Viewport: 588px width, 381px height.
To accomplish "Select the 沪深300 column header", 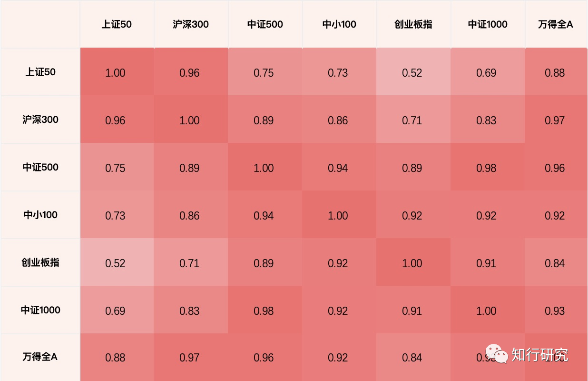I will click(x=191, y=24).
